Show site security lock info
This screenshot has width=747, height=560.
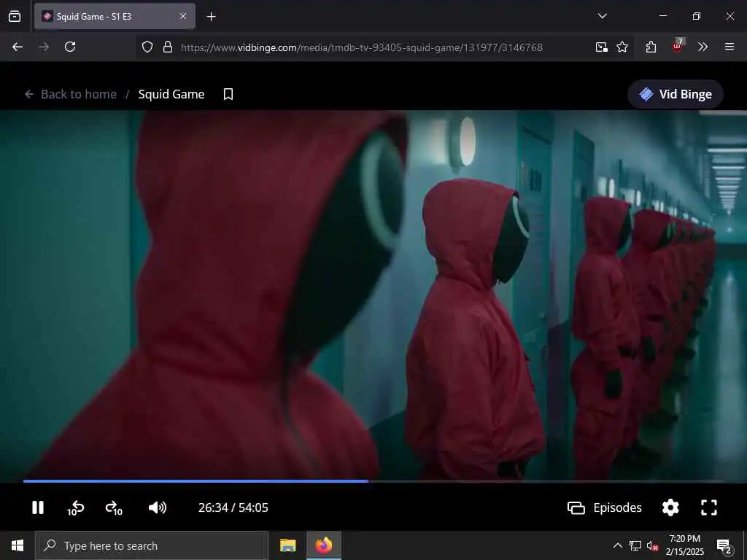click(168, 47)
